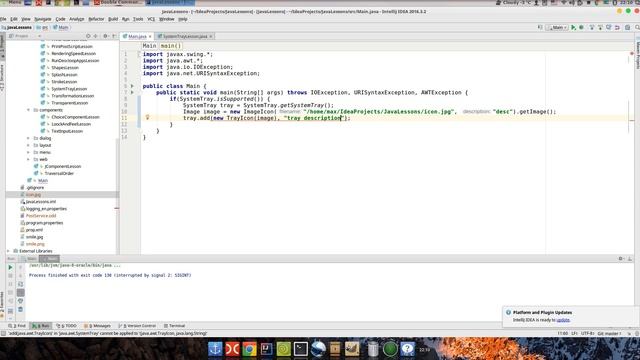Click the error stripe indicator in editor

pyautogui.click(x=631, y=54)
